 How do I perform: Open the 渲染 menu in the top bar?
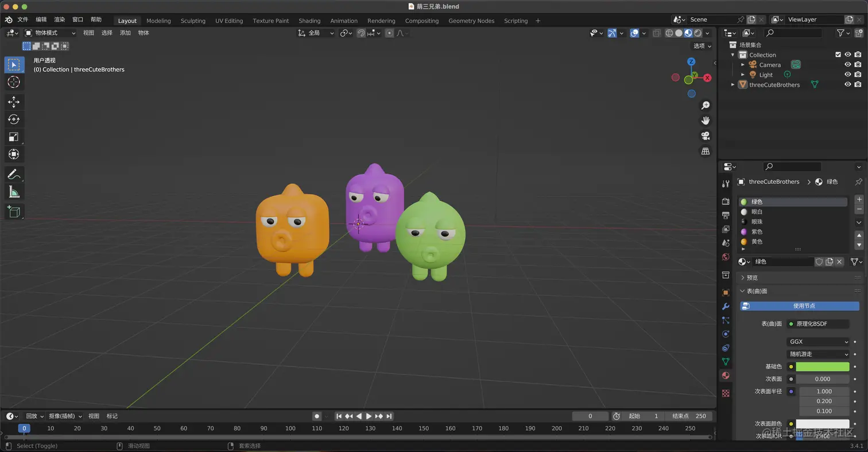click(59, 19)
